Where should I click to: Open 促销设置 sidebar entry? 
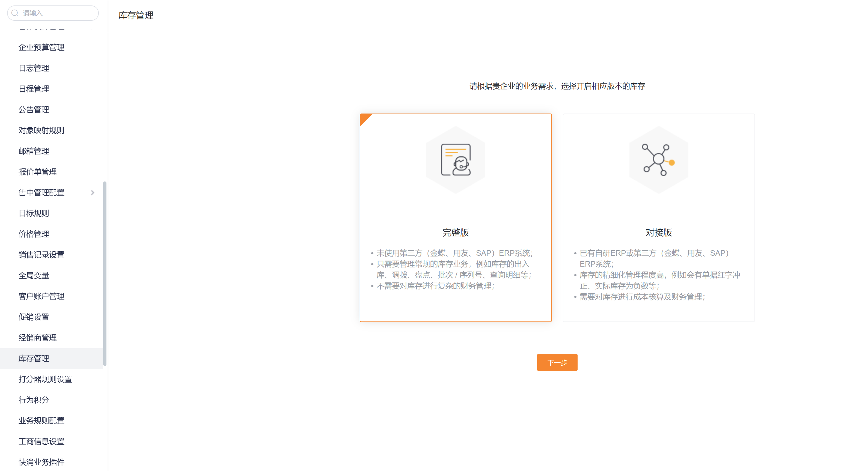(x=34, y=317)
